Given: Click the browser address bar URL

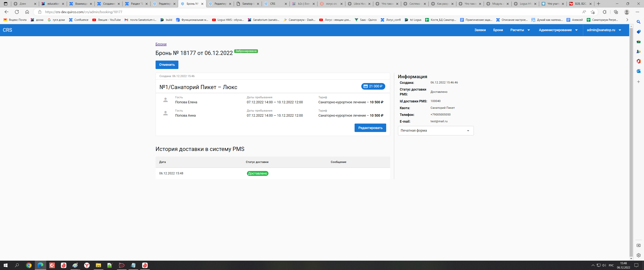Looking at the screenshot, I should point(83,12).
